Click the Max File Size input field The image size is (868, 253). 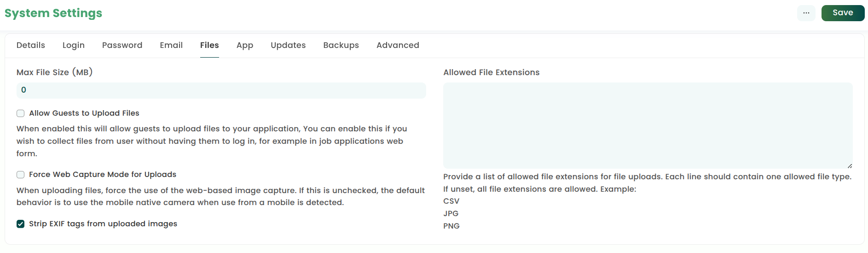coord(221,90)
